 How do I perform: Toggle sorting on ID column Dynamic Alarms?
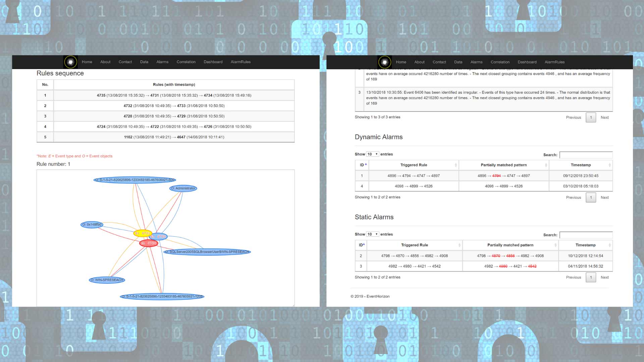(x=362, y=165)
